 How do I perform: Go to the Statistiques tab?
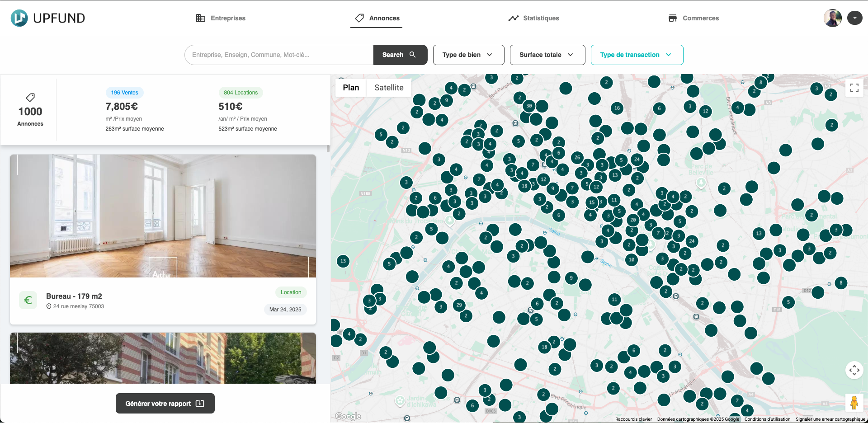(x=533, y=18)
